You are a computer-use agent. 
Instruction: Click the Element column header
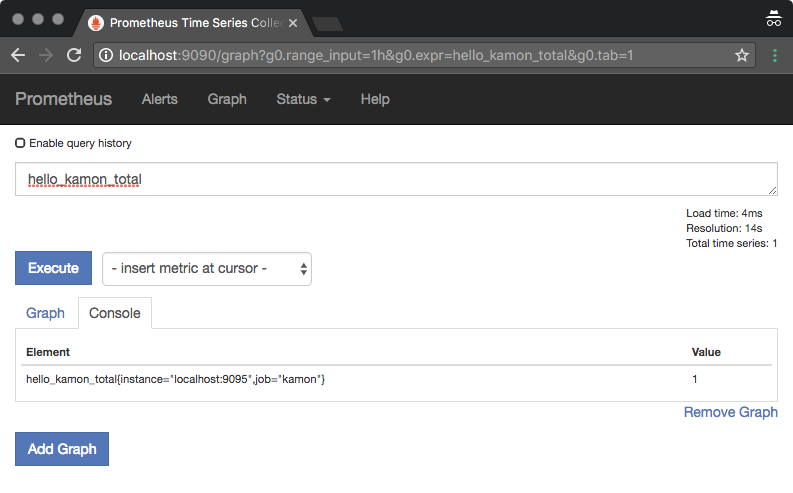(x=48, y=352)
